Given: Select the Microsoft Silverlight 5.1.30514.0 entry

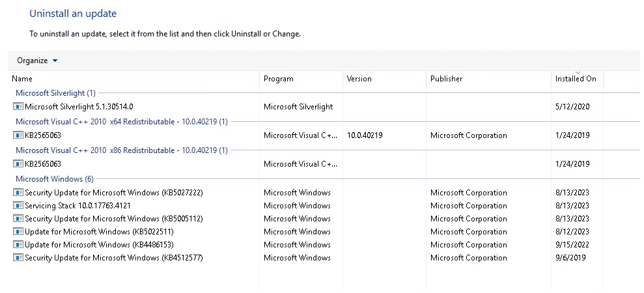Looking at the screenshot, I should (79, 107).
